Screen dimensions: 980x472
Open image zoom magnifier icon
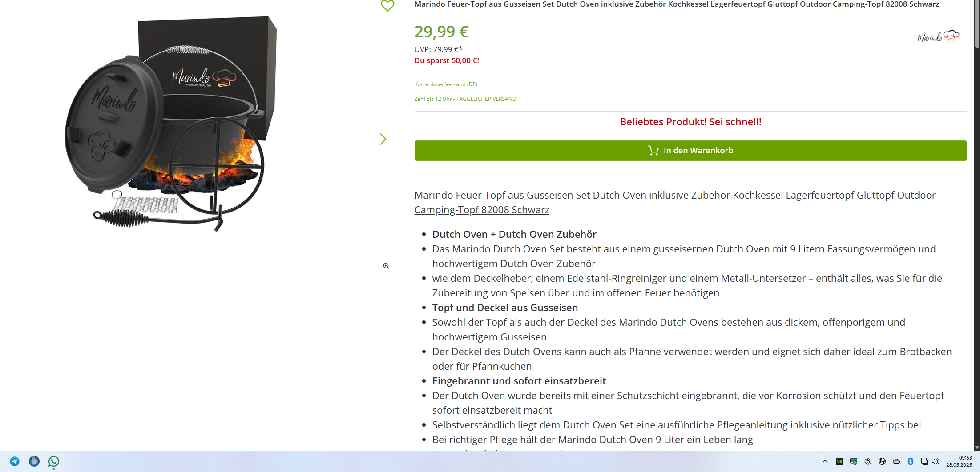[x=386, y=266]
